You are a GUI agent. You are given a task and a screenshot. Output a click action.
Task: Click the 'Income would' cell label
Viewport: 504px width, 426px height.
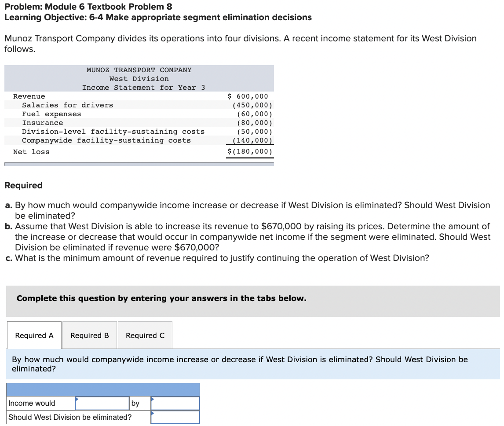click(x=32, y=403)
